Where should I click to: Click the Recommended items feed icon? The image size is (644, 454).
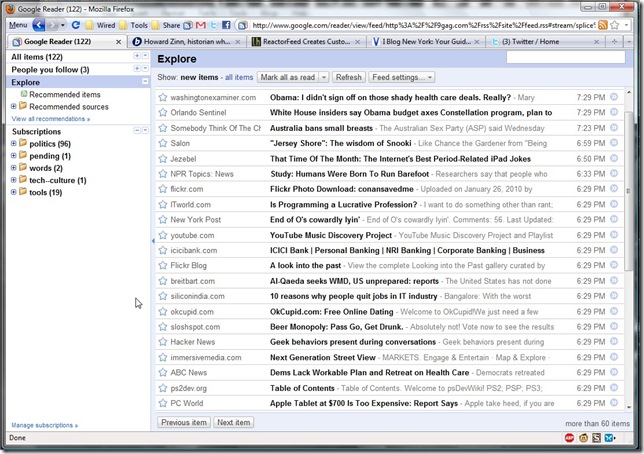click(24, 94)
